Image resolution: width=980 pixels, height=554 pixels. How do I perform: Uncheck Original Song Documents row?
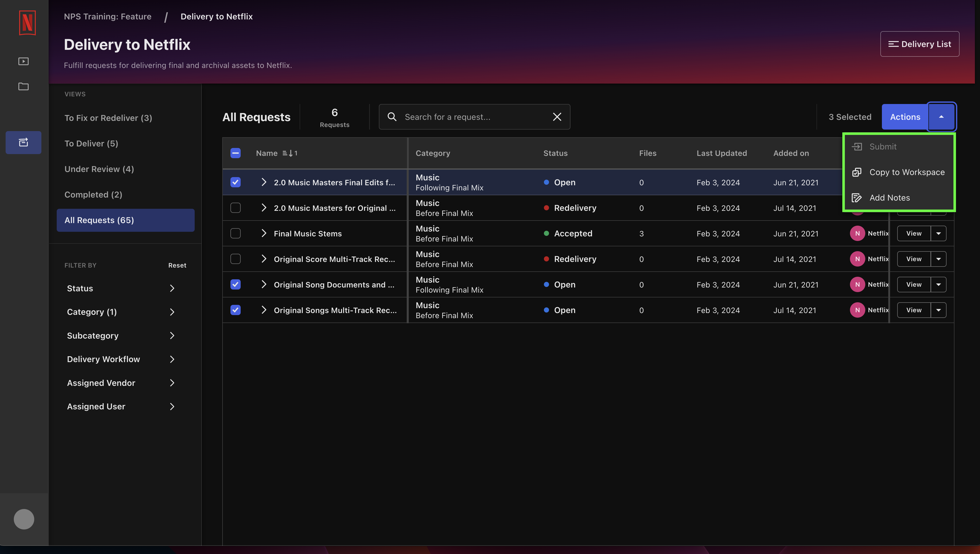tap(236, 284)
